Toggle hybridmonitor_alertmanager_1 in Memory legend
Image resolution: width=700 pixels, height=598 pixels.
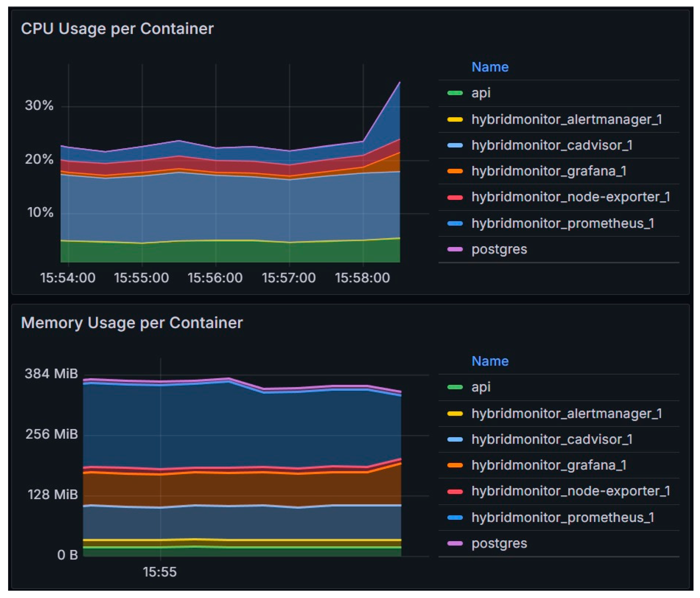point(567,414)
